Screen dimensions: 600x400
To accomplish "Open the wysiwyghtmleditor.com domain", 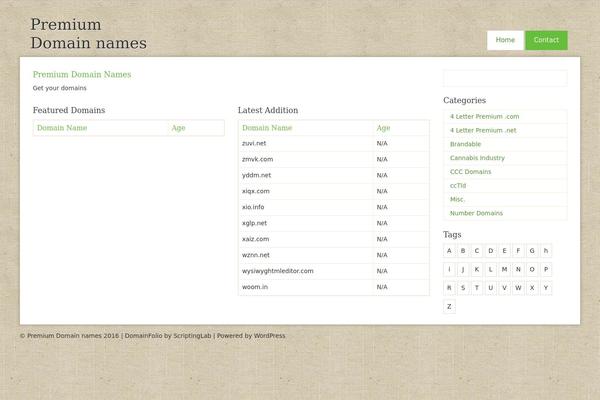I will click(277, 271).
